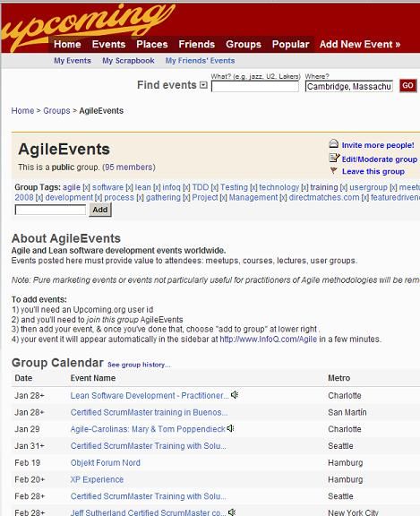Screen dimensions: 420x516
Task: Open Feb 28+ Seattle Certified ScrumMaster Training event
Action: 148,496
